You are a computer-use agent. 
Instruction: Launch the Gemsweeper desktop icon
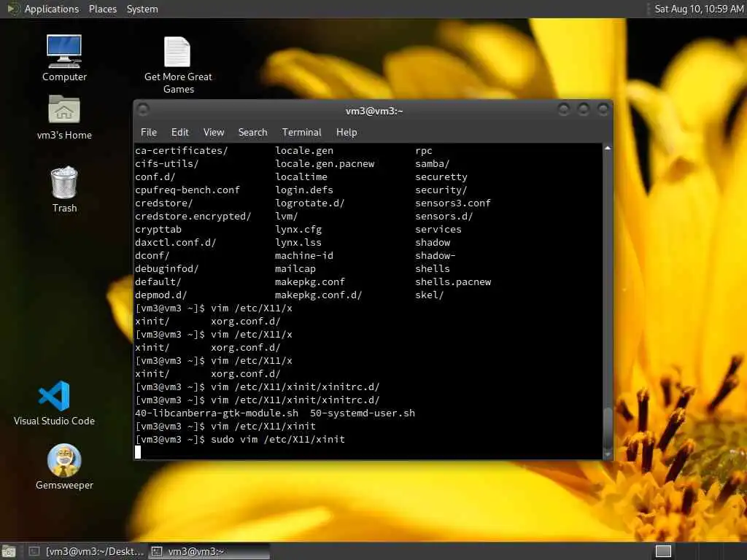64,467
